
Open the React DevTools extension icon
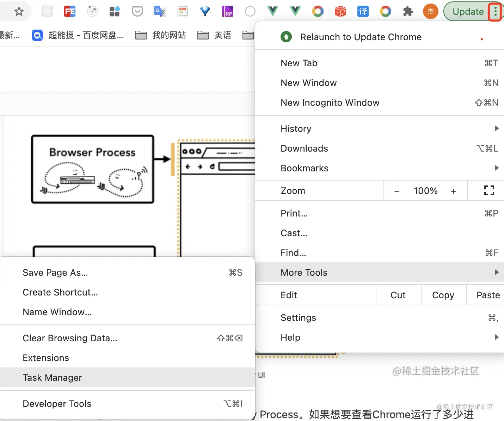pyautogui.click(x=47, y=12)
